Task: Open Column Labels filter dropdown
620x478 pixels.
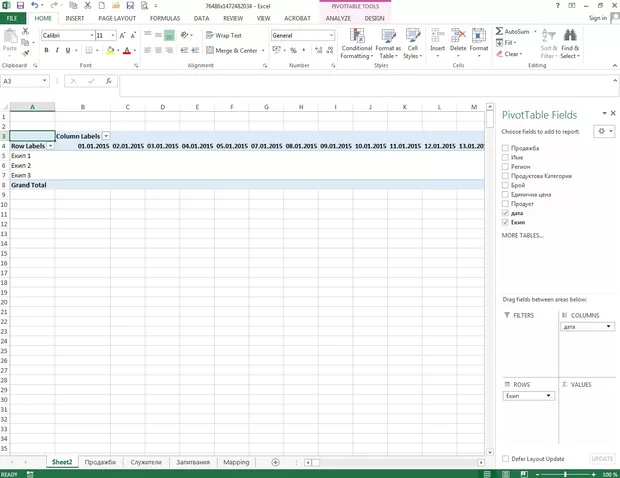Action: pyautogui.click(x=106, y=136)
